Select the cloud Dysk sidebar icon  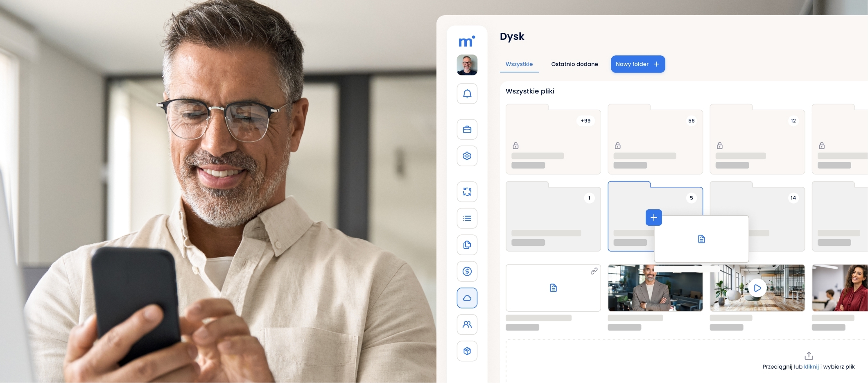pos(467,298)
